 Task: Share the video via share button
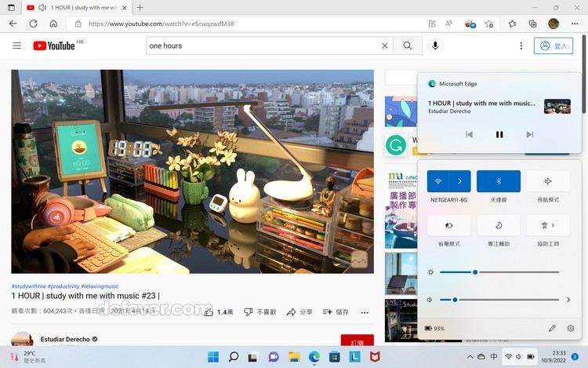click(x=299, y=312)
